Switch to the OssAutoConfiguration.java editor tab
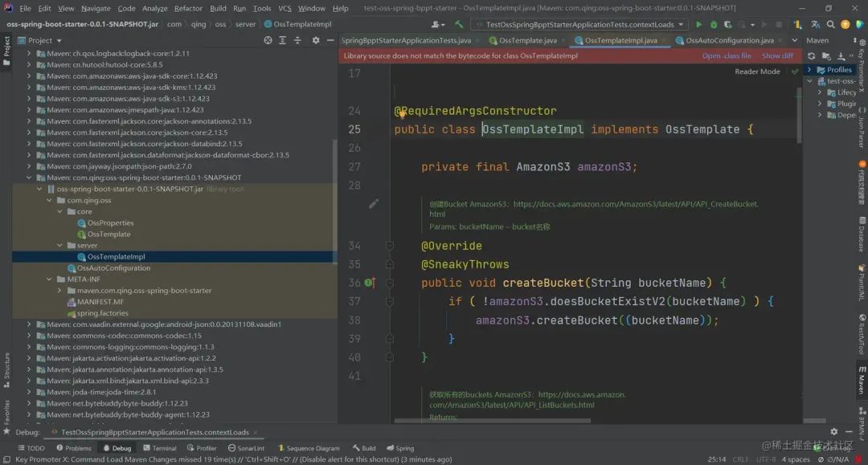The image size is (868, 465). (728, 40)
